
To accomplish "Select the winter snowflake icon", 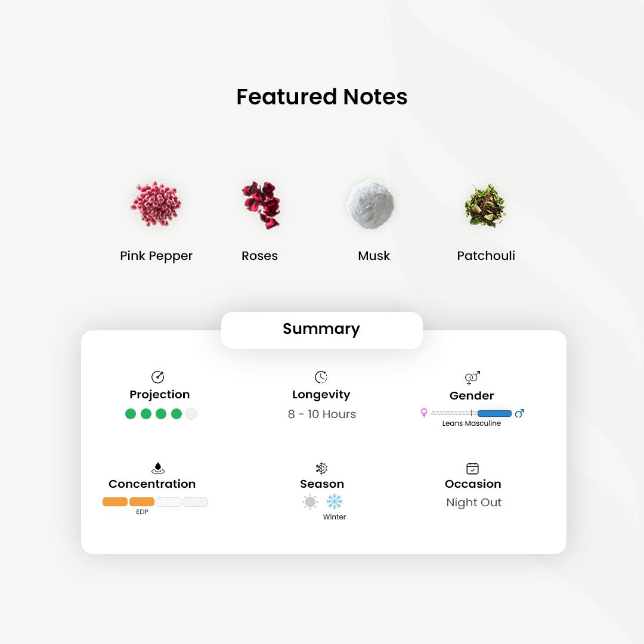I will click(335, 502).
